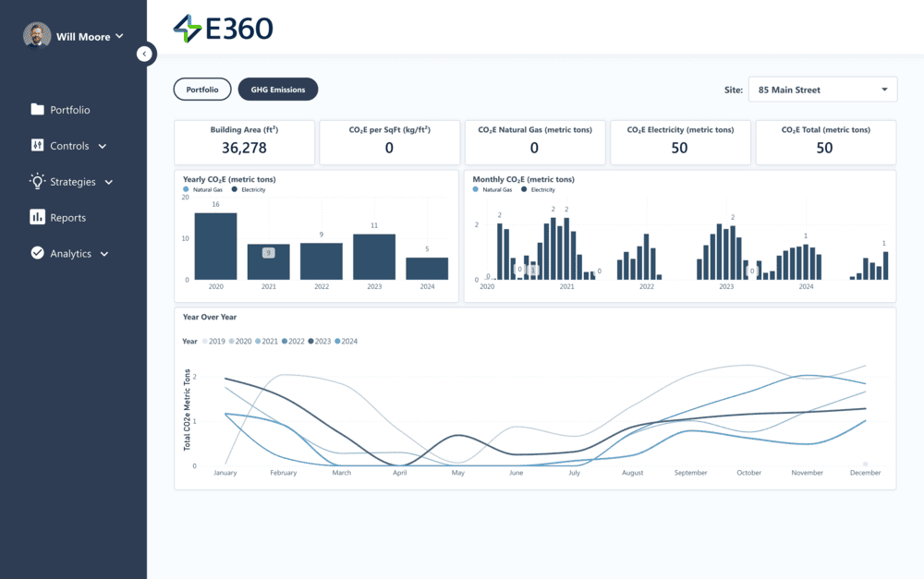Click the tall 2020 bar in Yearly chart
924x579 pixels.
pos(215,245)
